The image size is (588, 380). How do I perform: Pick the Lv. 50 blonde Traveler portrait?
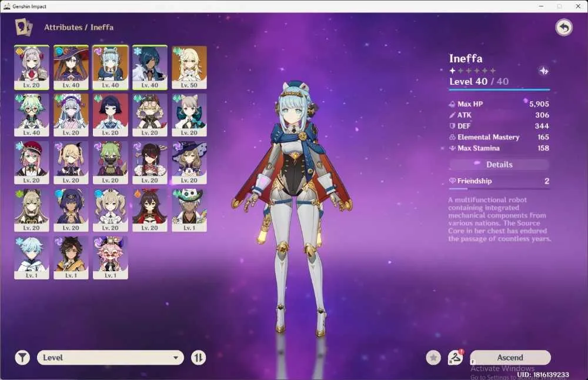(x=189, y=68)
